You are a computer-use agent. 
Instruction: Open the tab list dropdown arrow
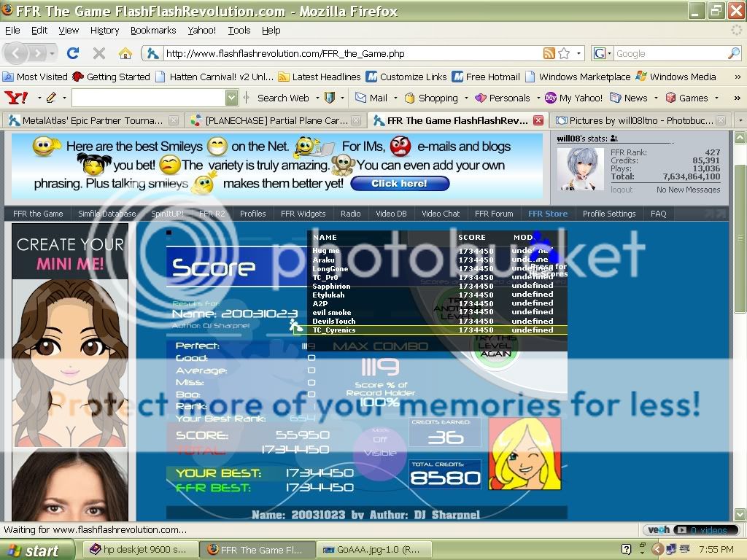click(740, 120)
